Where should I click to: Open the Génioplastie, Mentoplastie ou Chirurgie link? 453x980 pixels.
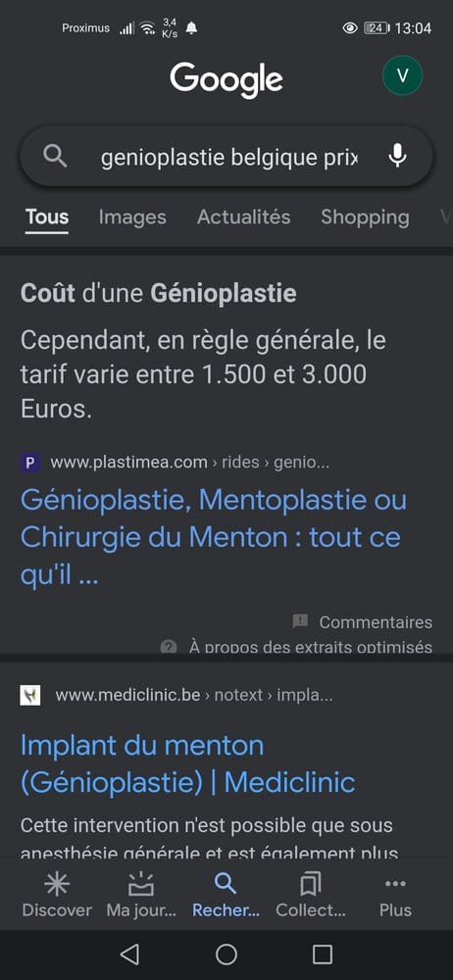pyautogui.click(x=214, y=537)
